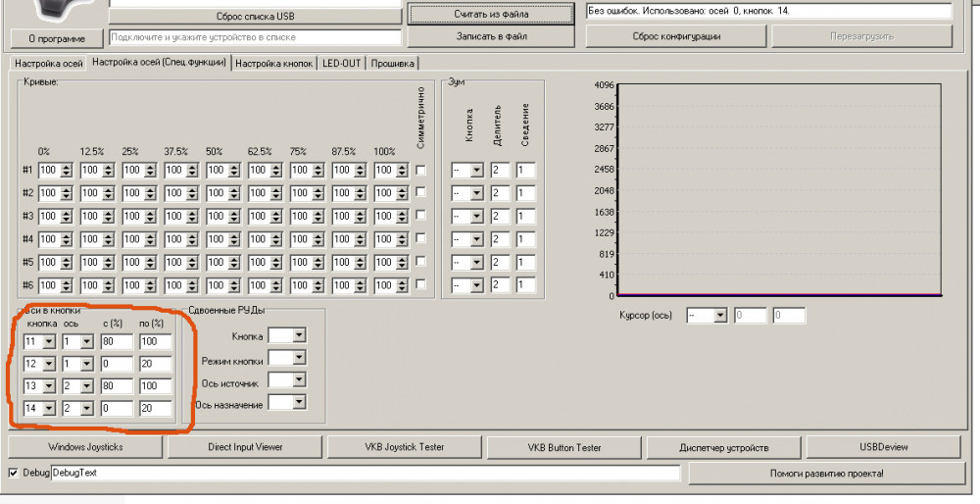The image size is (980, 504).
Task: Expand button dropdown showing value 11
Action: tap(49, 342)
